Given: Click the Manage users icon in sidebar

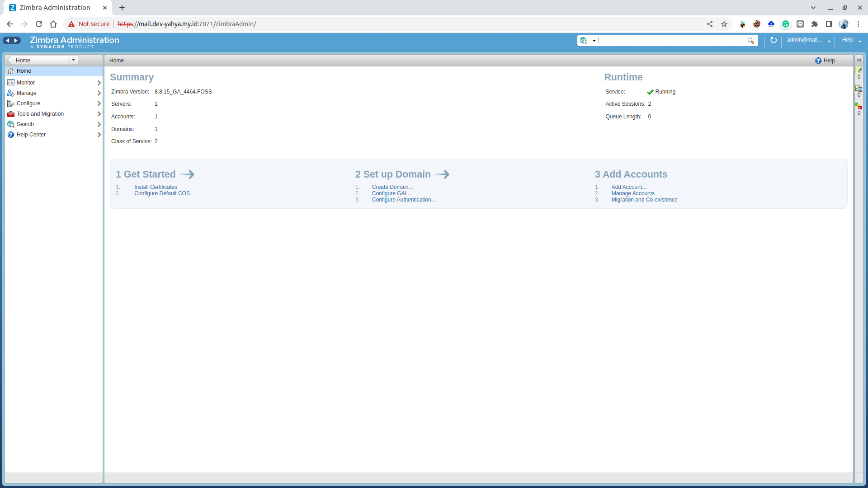Looking at the screenshot, I should 11,93.
